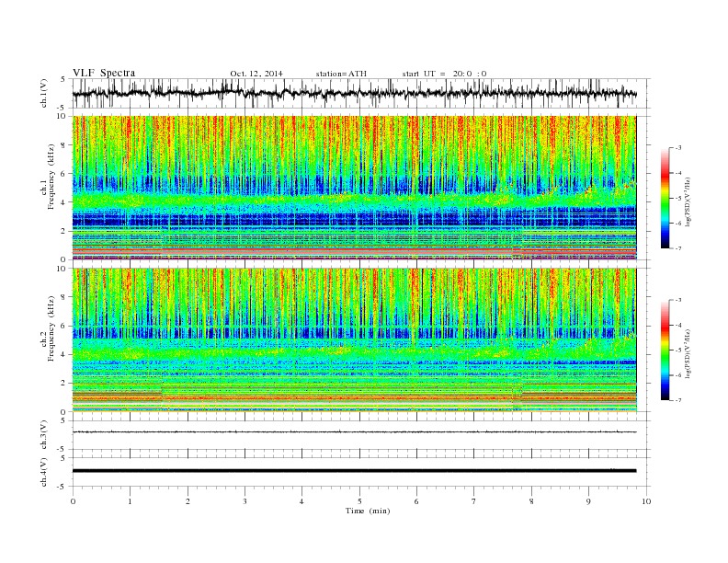Click the ch.3 voltage waveform trace
Image resolution: width=728 pixels, height=563 pixels.
[354, 432]
